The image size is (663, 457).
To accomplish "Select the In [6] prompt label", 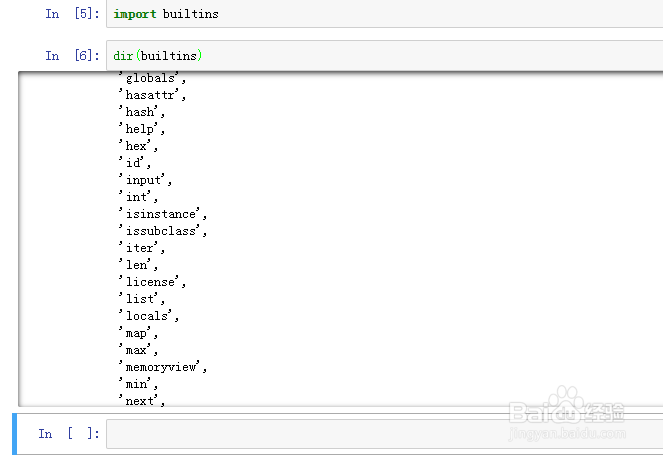I will (72, 55).
